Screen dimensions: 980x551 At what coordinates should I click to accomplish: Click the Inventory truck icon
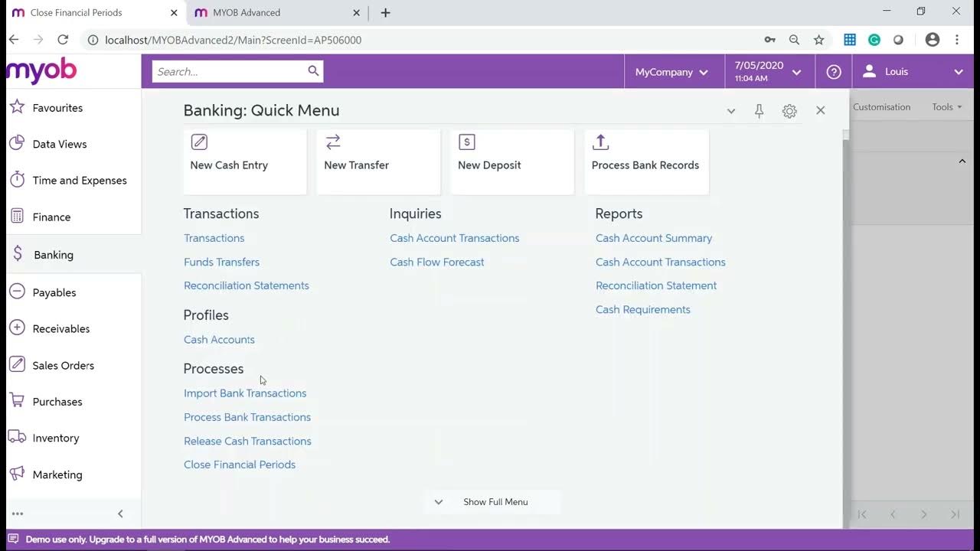tap(17, 437)
